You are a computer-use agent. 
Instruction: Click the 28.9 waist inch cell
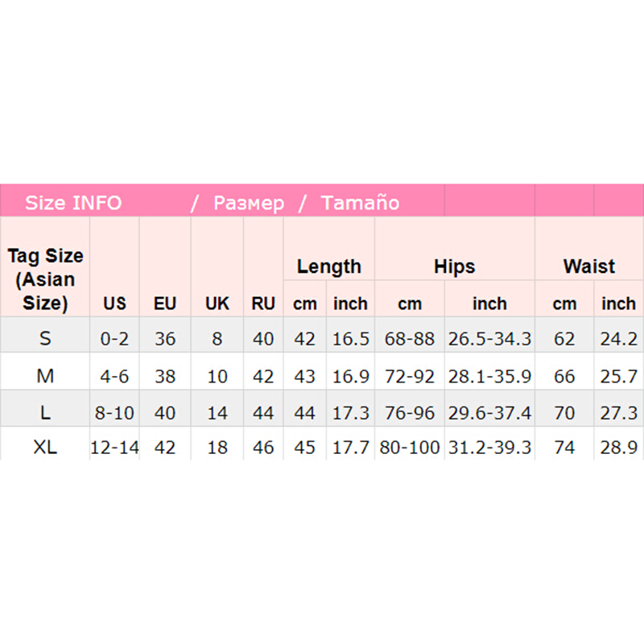(618, 448)
